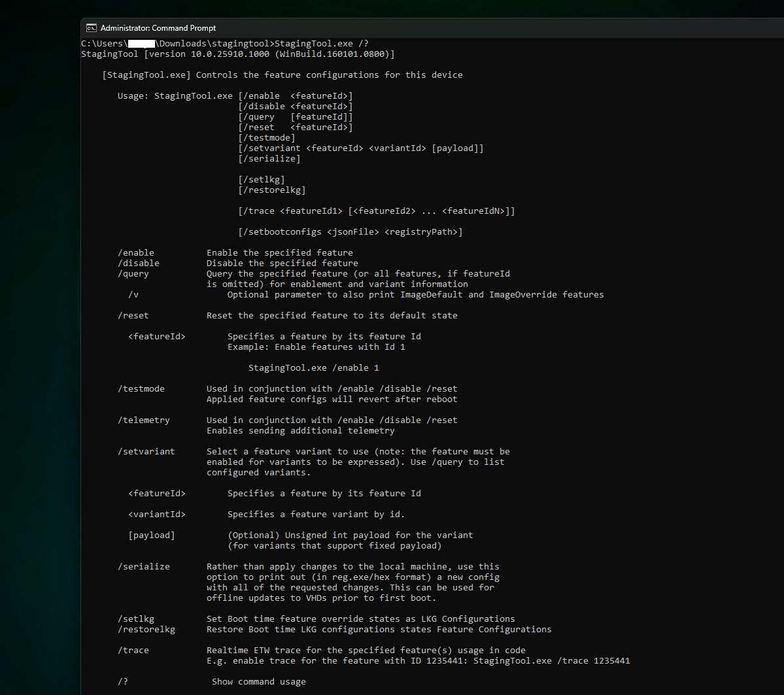Click the Command Prompt title bar icon
The image size is (784, 695).
[x=91, y=28]
